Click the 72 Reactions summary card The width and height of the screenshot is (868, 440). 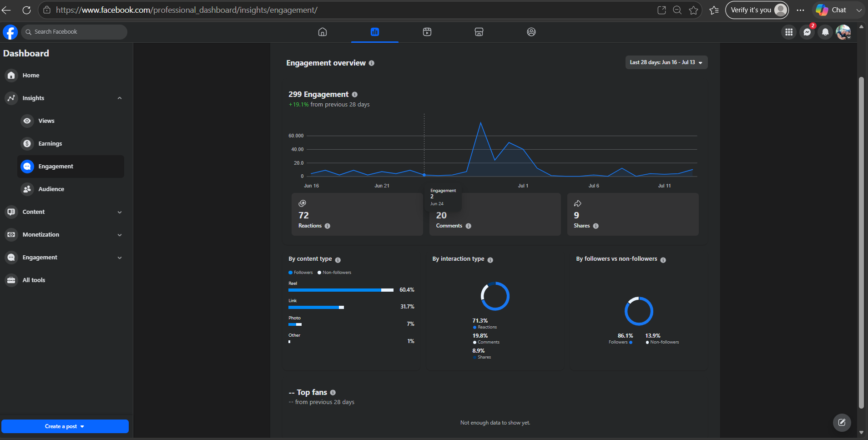(357, 214)
